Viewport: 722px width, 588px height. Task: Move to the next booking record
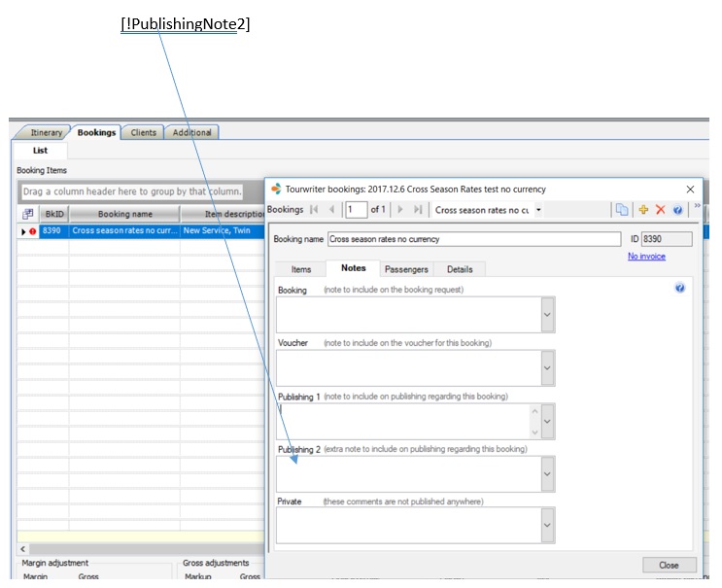pyautogui.click(x=400, y=210)
